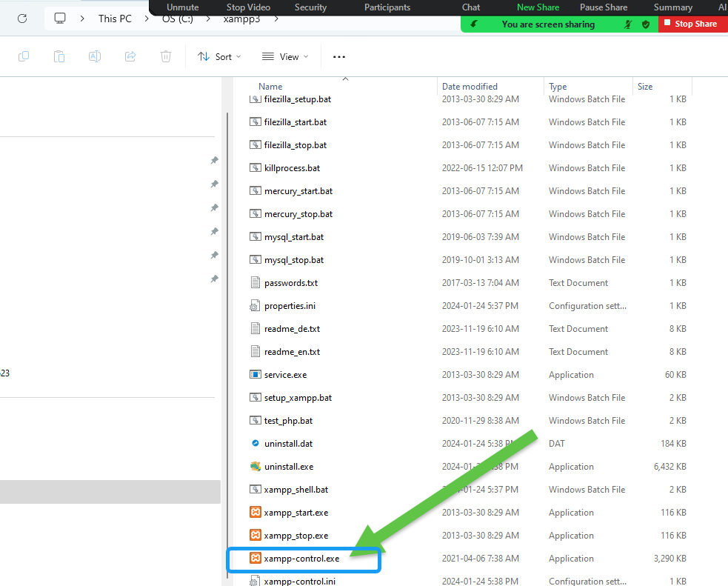Click xampp3 in the breadcrumb path
Viewport: 728px width, 586px height.
click(x=241, y=19)
